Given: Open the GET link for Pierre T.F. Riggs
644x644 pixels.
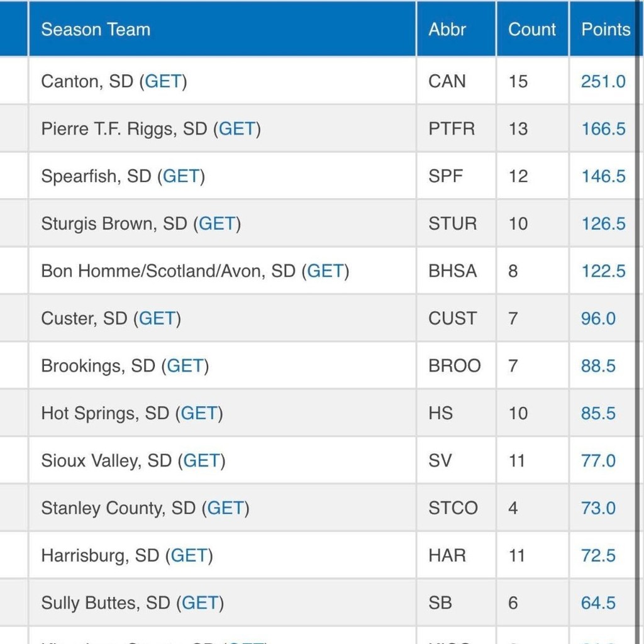Looking at the screenshot, I should click(236, 129).
